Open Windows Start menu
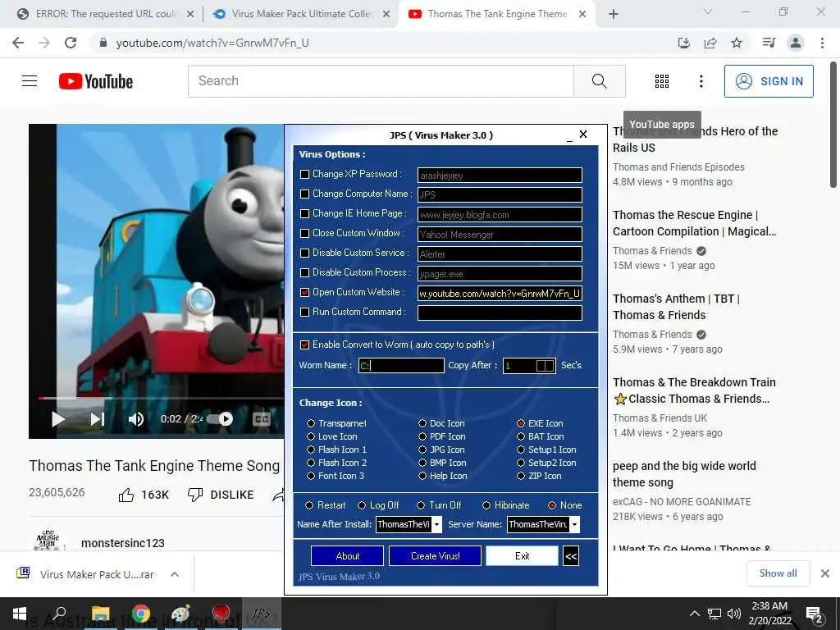The image size is (840, 630). [20, 614]
